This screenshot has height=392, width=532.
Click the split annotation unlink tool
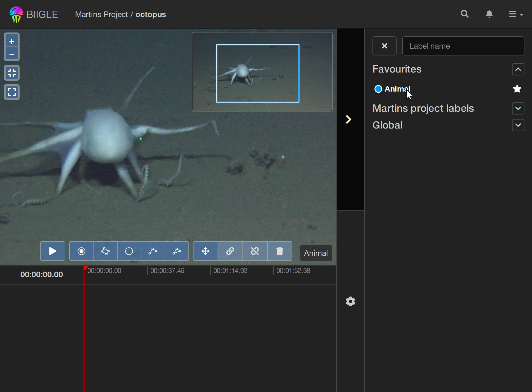[255, 251]
